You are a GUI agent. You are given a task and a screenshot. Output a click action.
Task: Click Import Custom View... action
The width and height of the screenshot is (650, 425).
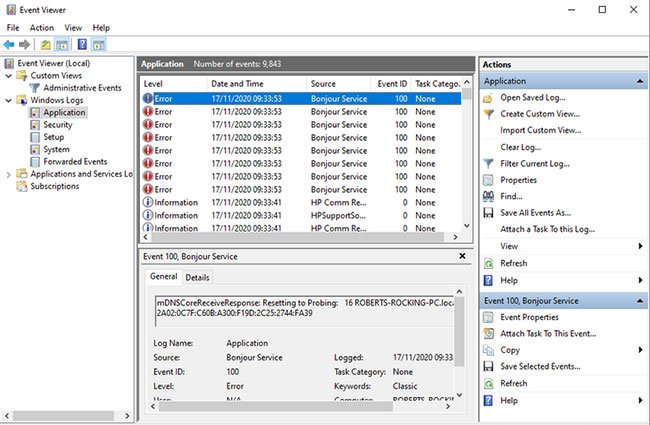pos(541,130)
